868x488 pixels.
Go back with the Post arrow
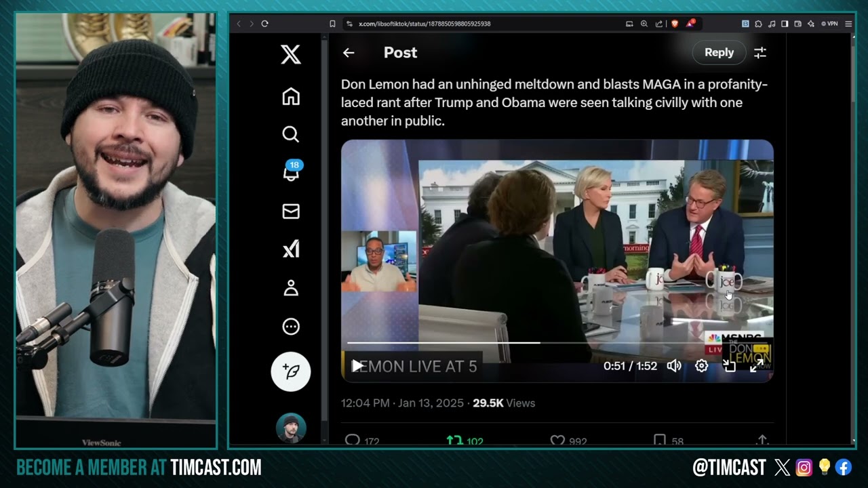pyautogui.click(x=349, y=53)
